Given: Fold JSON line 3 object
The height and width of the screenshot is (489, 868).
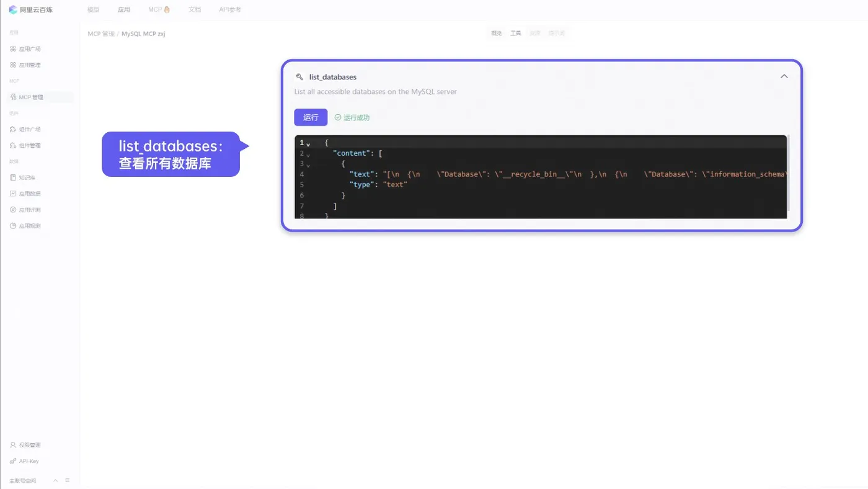Looking at the screenshot, I should click(308, 165).
